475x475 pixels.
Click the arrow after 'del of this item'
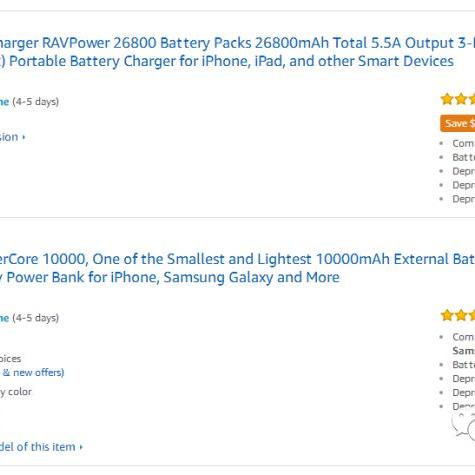(81, 447)
